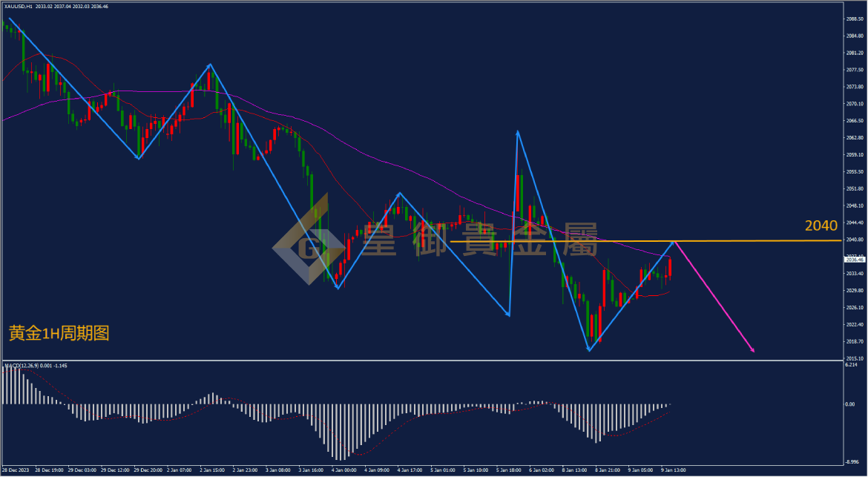Click the 2051.80 price axis label

click(854, 188)
